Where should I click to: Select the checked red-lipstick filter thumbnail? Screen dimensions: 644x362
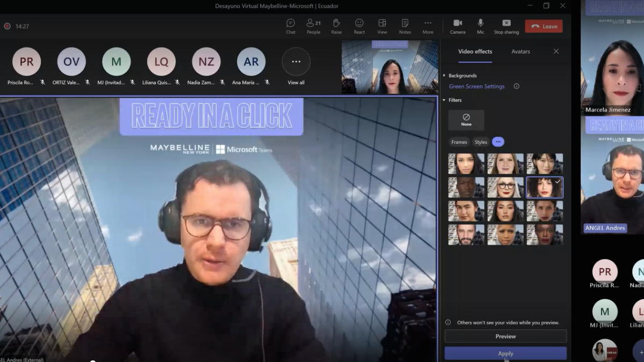[544, 187]
